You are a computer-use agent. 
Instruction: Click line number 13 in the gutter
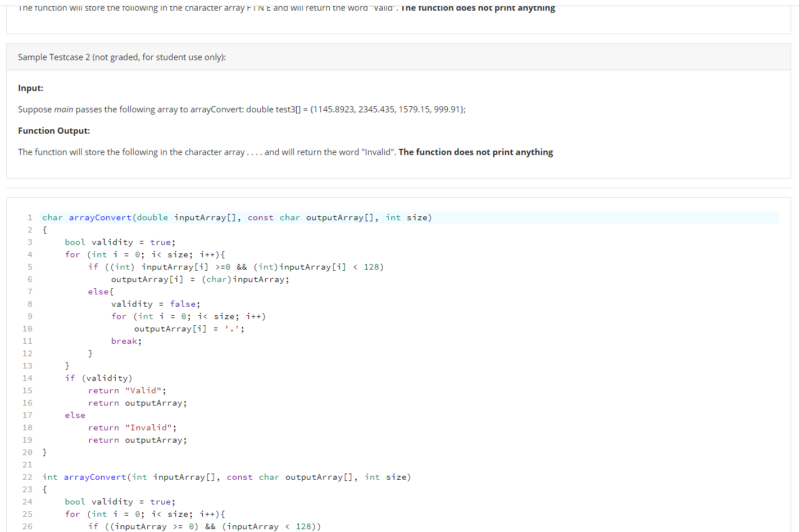[28, 366]
